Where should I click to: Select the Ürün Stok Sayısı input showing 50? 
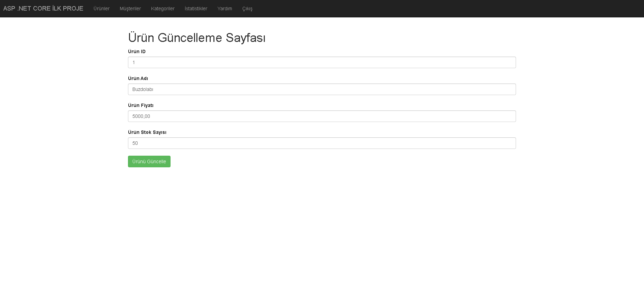[322, 143]
